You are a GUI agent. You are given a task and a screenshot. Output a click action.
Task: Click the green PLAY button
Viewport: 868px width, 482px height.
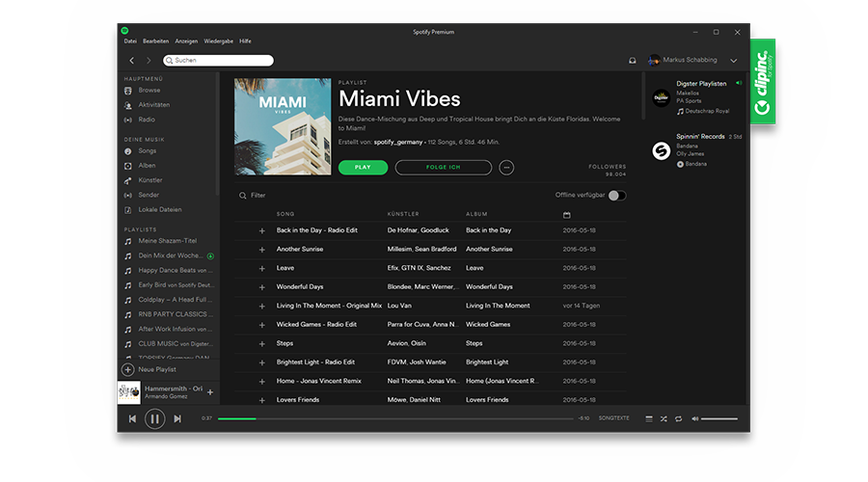[364, 167]
